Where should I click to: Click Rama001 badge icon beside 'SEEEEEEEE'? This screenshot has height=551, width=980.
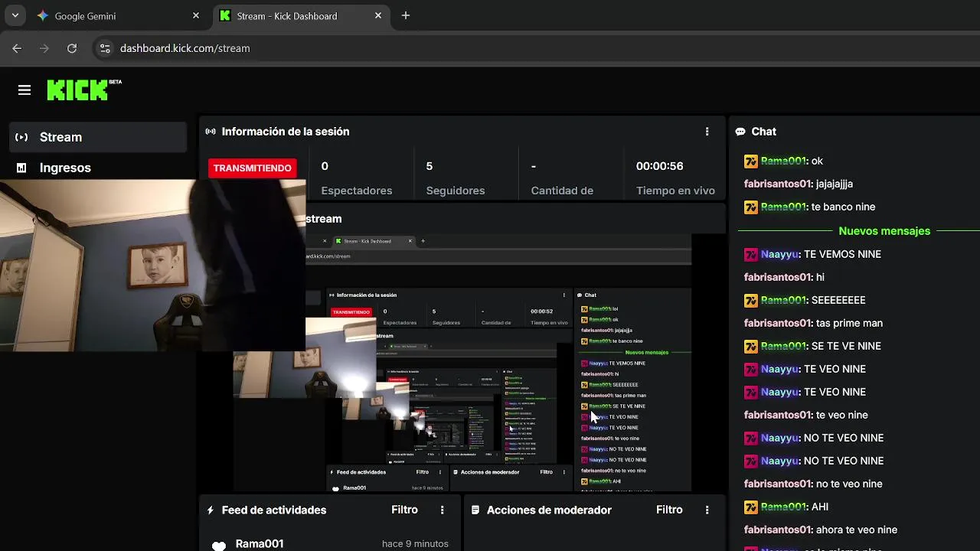(x=751, y=300)
